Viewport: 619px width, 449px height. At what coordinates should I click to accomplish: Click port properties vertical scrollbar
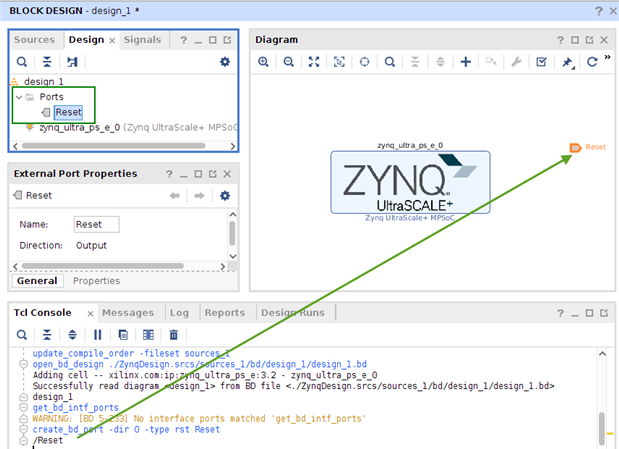(232, 233)
